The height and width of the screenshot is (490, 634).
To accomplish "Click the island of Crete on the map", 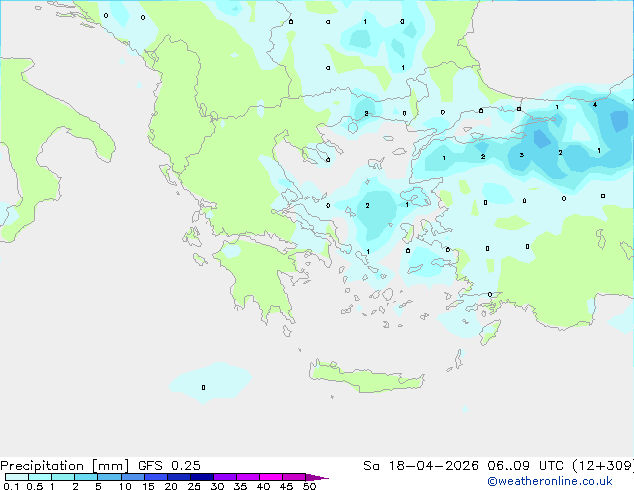I will coord(366,377).
